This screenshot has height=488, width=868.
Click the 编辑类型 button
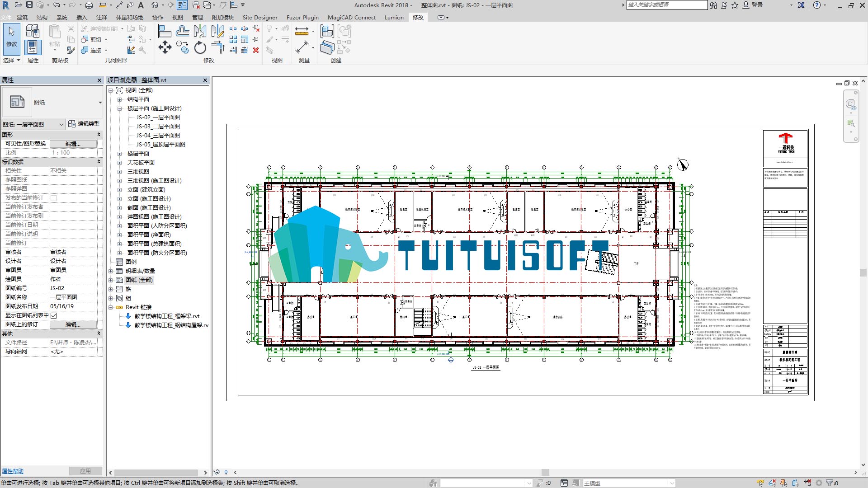click(x=84, y=124)
